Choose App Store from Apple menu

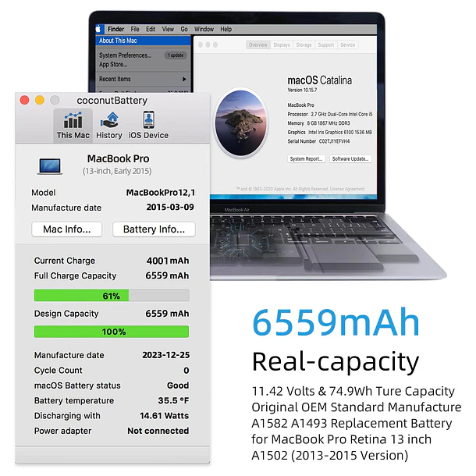[113, 64]
